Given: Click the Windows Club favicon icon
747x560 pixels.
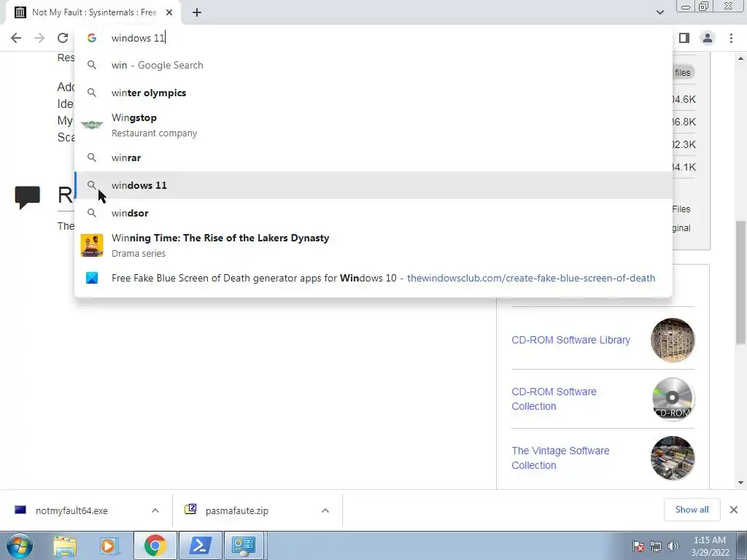Looking at the screenshot, I should pyautogui.click(x=92, y=278).
